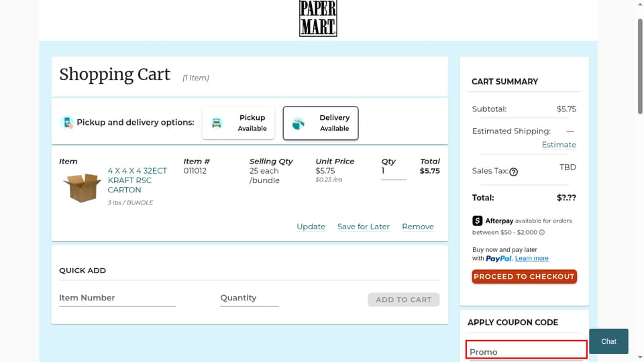Click the item number 011012 text
Image resolution: width=644 pixels, height=362 pixels.
pos(195,171)
